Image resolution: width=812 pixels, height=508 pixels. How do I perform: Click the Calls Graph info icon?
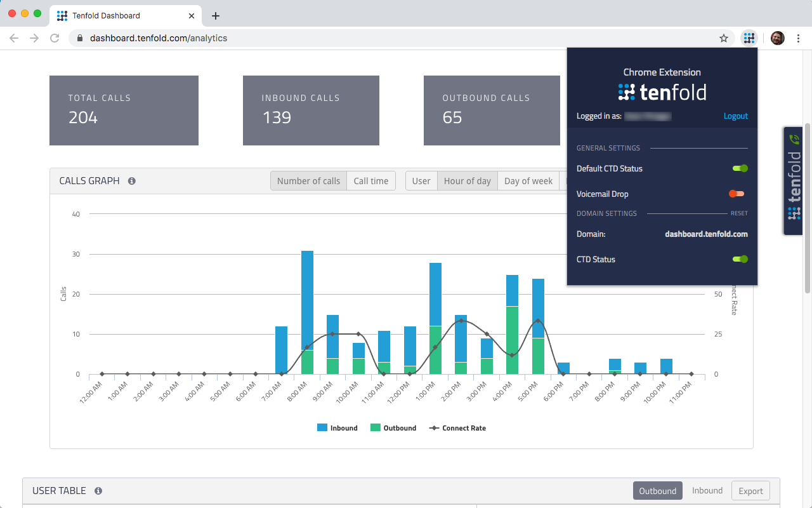[x=132, y=181]
